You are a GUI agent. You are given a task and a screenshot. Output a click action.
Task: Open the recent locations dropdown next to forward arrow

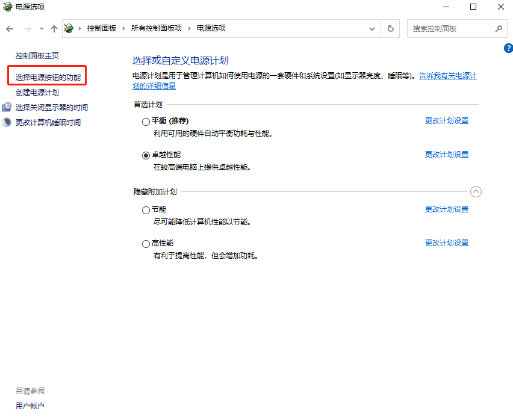point(41,28)
